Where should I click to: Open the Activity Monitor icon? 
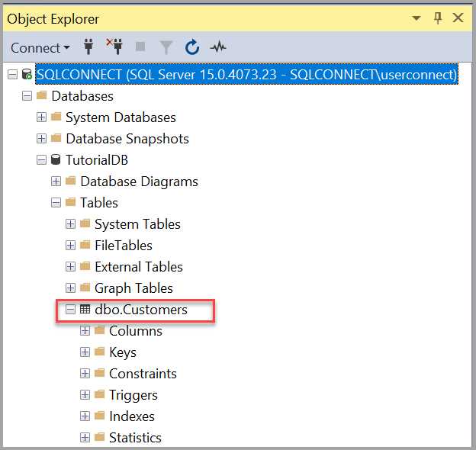pyautogui.click(x=218, y=47)
